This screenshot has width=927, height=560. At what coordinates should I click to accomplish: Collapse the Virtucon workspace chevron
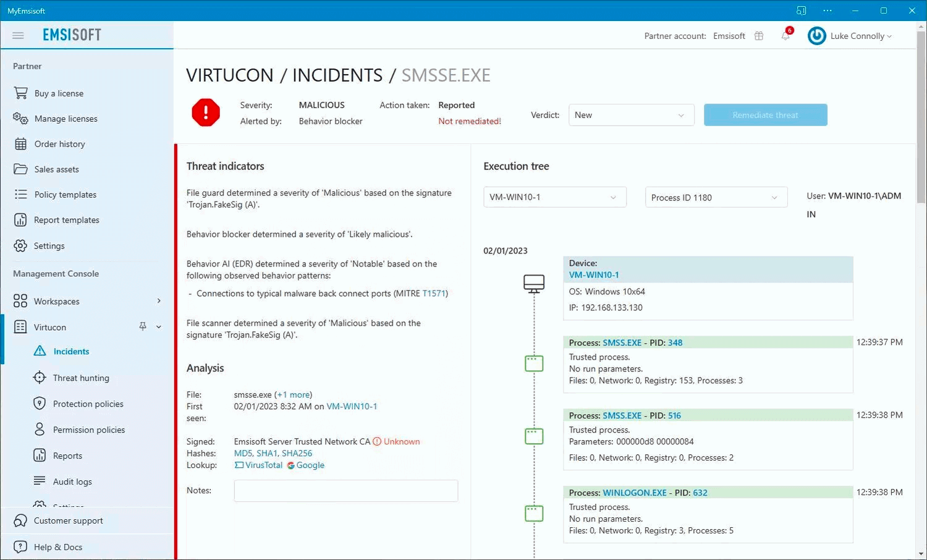coord(159,327)
